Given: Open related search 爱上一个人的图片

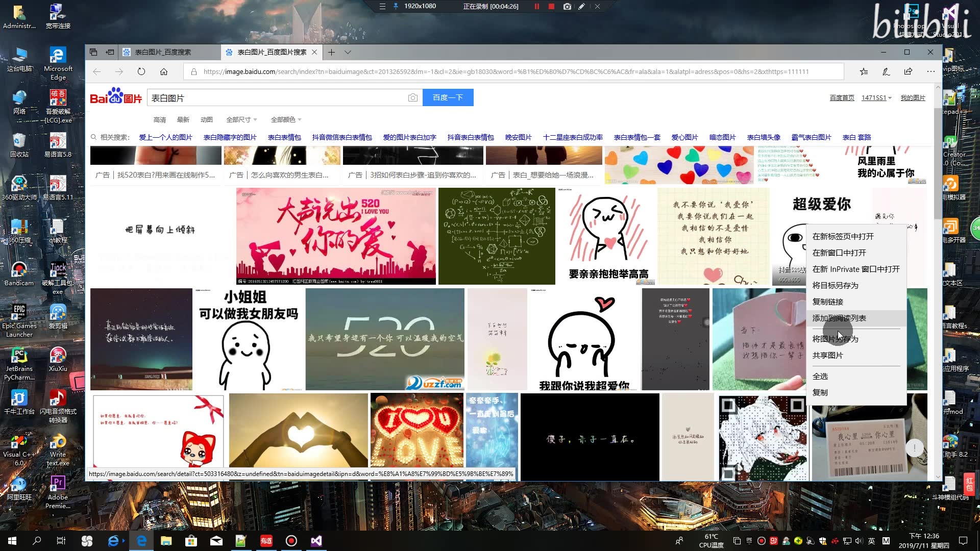Looking at the screenshot, I should [165, 137].
